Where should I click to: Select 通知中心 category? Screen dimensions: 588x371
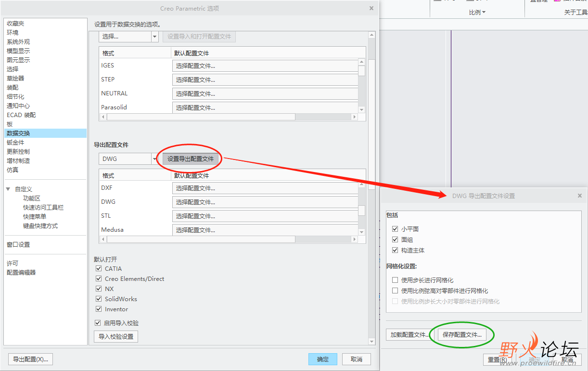(x=18, y=106)
